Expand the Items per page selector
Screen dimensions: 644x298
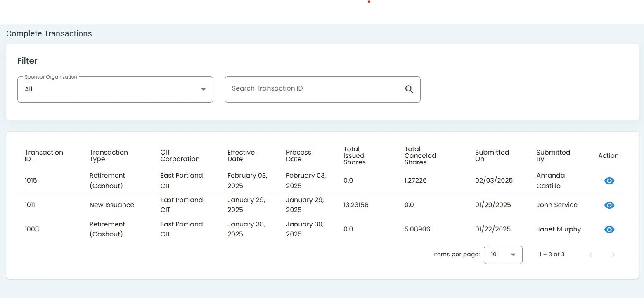[x=503, y=255]
